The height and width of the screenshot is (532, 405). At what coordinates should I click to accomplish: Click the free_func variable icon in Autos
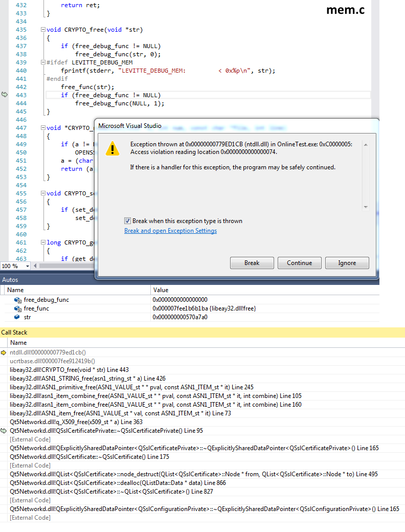click(x=17, y=309)
